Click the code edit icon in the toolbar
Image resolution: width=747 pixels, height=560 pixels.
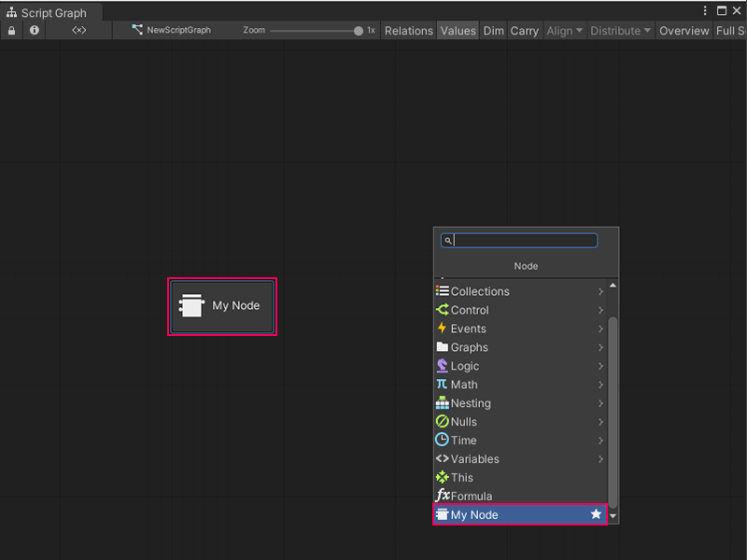[78, 30]
